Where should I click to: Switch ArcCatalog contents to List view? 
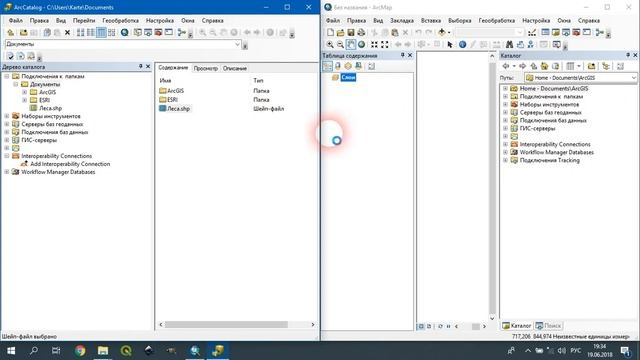tap(91, 33)
